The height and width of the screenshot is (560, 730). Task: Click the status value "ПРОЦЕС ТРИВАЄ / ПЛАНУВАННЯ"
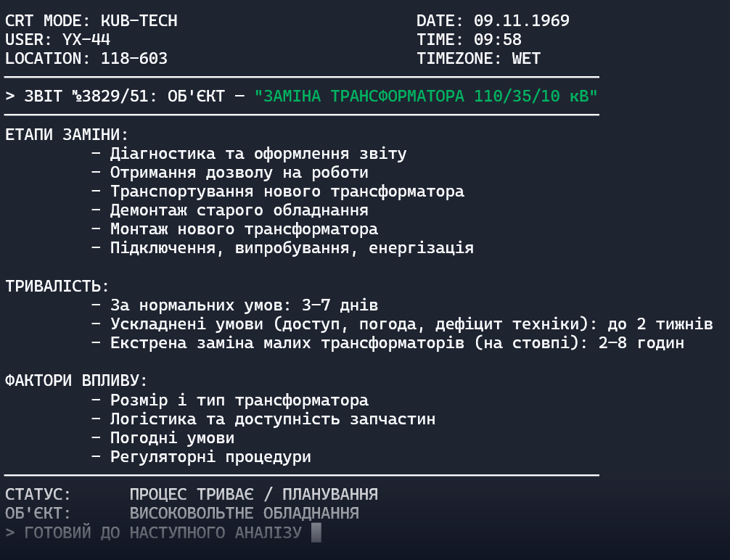(x=253, y=495)
